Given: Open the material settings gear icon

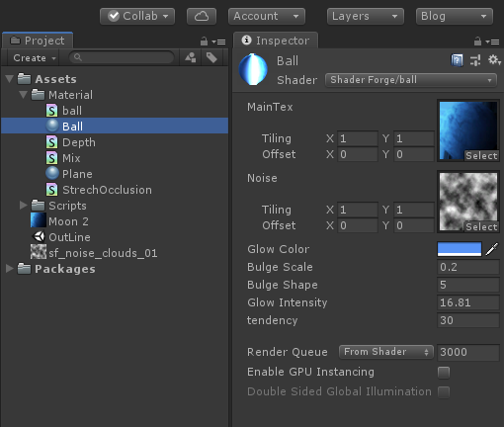Looking at the screenshot, I should [494, 60].
